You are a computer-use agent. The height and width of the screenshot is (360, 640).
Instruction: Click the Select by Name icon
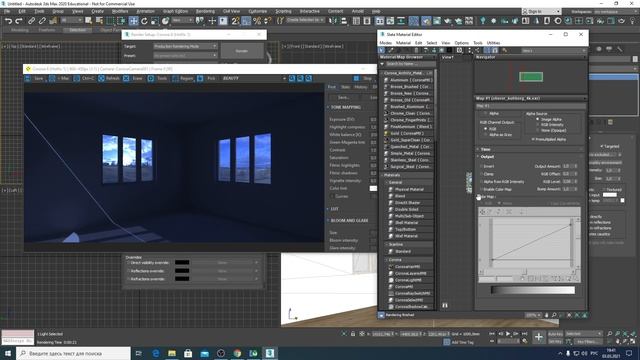(99, 21)
